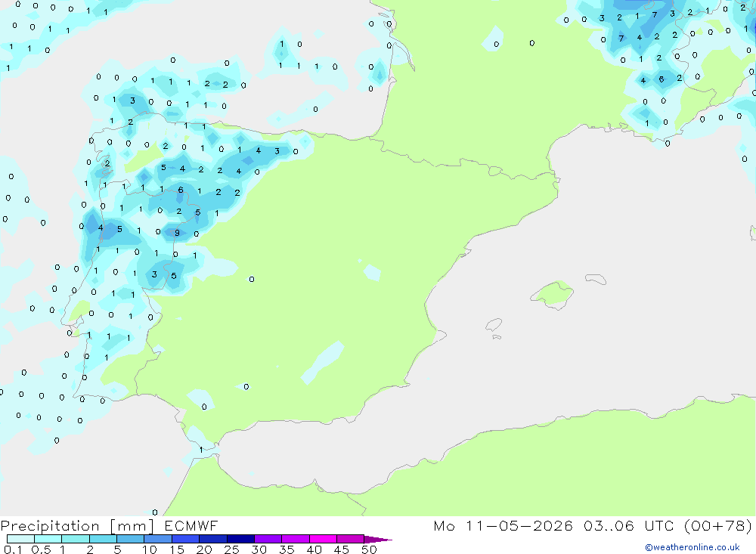Click the 20–25 mm legend color swatch
Image resolution: width=756 pixels, height=554 pixels.
click(213, 539)
